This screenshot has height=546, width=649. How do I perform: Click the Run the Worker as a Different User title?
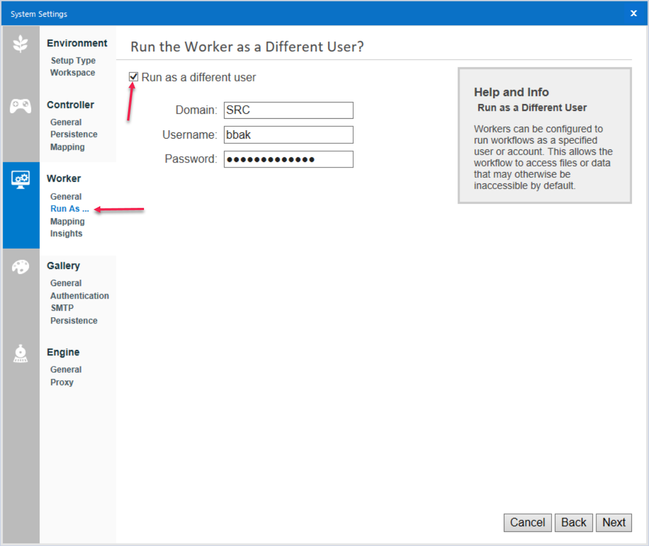pyautogui.click(x=247, y=47)
